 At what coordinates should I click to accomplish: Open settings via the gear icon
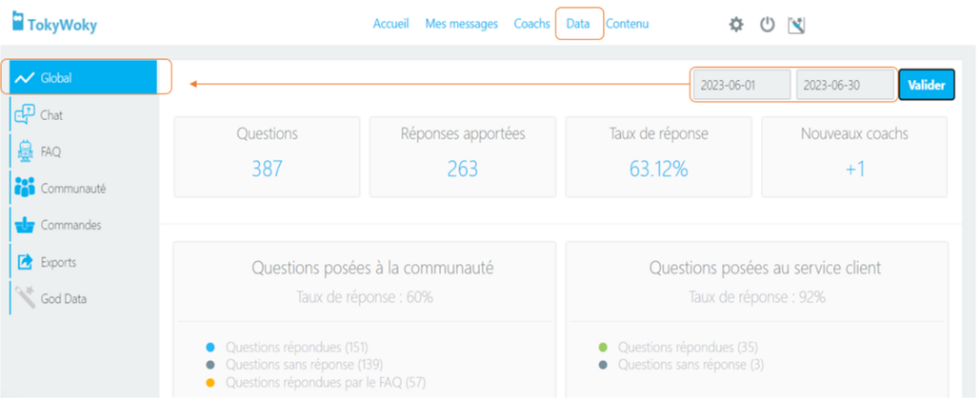[x=736, y=25]
